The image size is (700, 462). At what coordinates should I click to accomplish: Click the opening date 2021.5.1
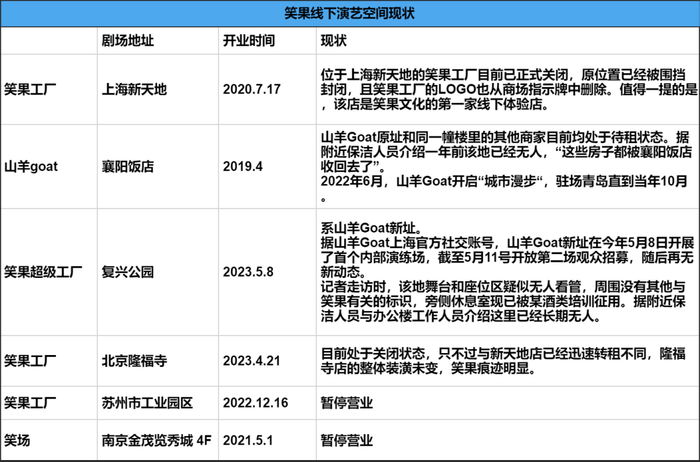pyautogui.click(x=248, y=441)
